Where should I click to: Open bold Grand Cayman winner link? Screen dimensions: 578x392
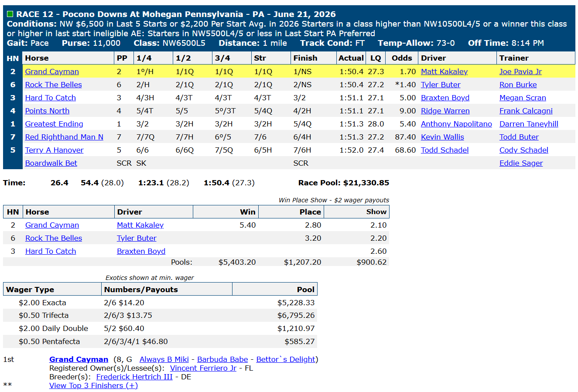79,359
